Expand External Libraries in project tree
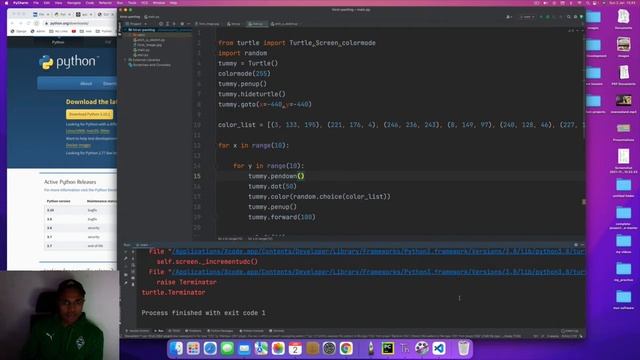The image size is (640, 360). point(125,60)
